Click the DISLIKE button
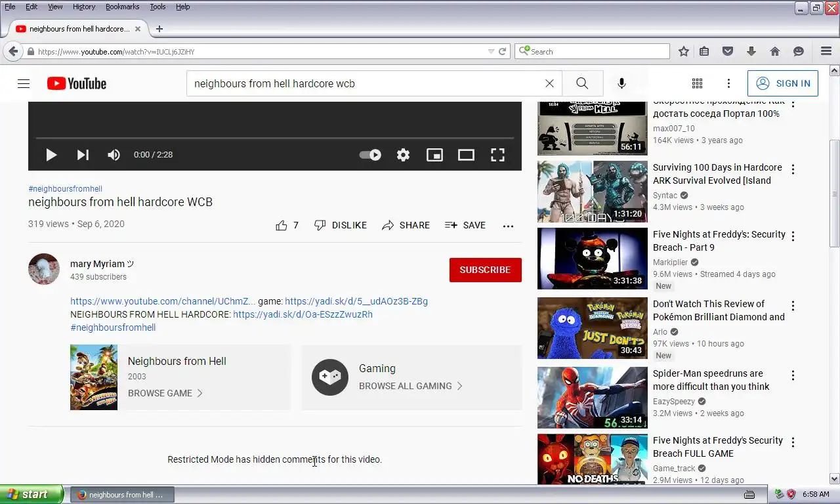The height and width of the screenshot is (504, 840). click(x=340, y=225)
